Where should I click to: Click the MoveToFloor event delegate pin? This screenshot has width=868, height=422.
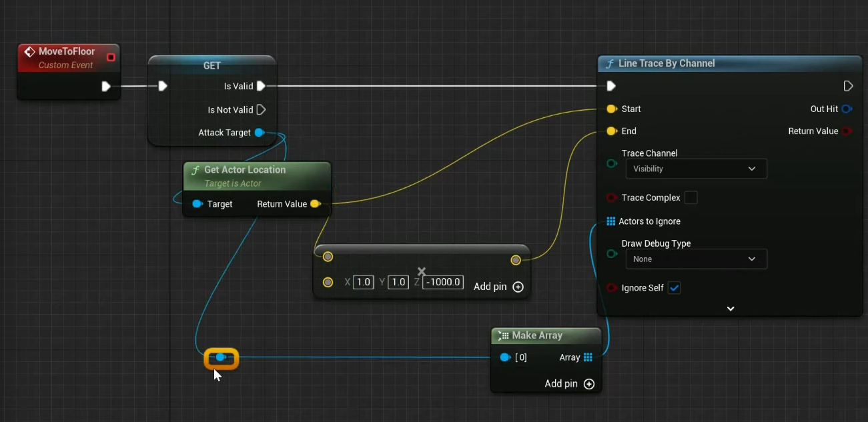pos(111,57)
